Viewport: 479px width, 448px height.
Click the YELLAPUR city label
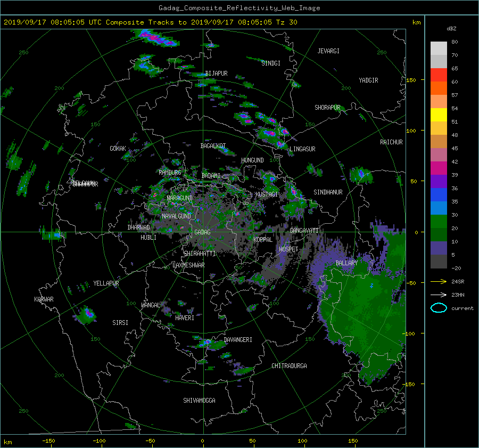(x=106, y=283)
